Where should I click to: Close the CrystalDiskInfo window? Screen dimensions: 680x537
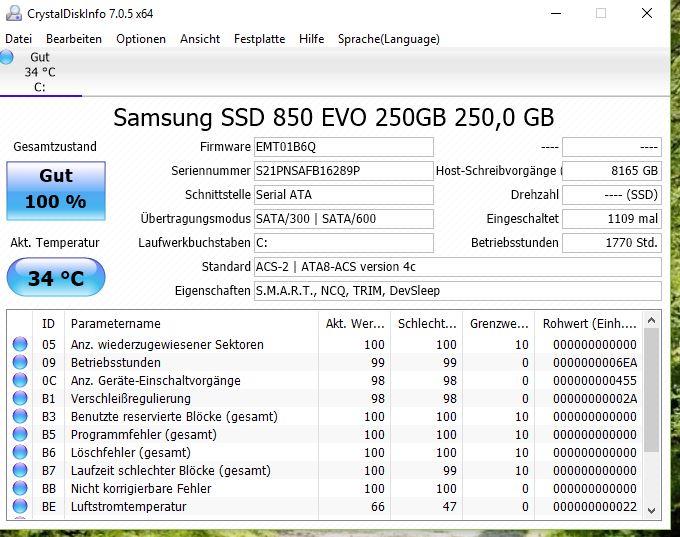pyautogui.click(x=647, y=13)
